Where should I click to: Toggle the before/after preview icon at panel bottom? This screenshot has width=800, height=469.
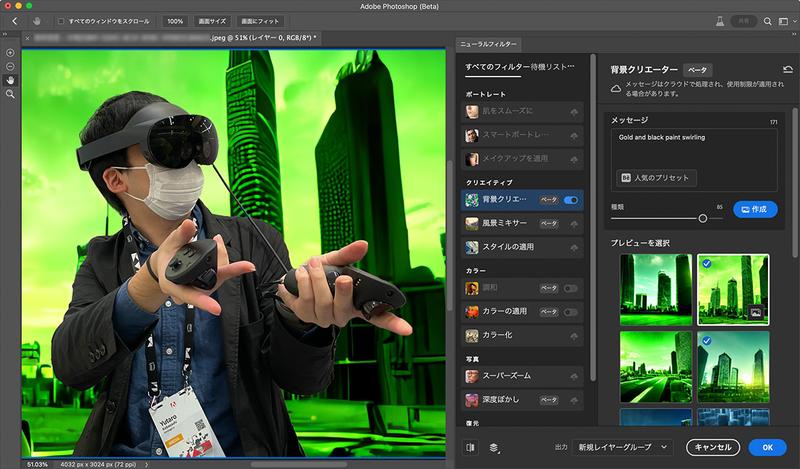click(x=470, y=447)
